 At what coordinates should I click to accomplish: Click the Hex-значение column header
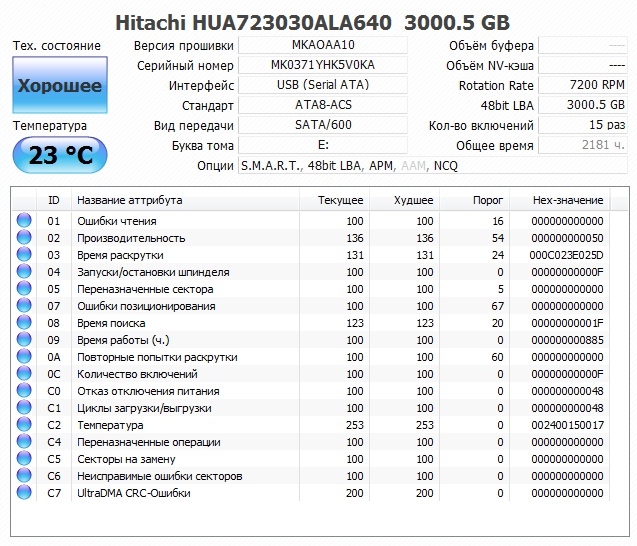click(559, 200)
